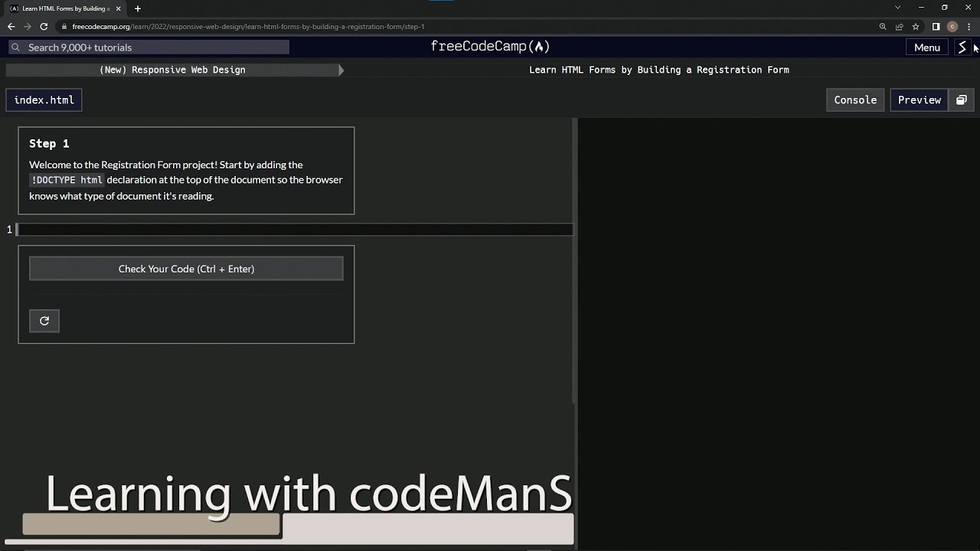Expand the tab search chevron
The image size is (980, 551).
(897, 8)
